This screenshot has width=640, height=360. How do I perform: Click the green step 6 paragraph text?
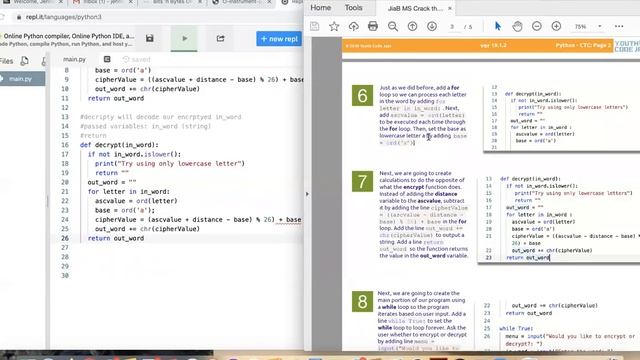click(423, 115)
